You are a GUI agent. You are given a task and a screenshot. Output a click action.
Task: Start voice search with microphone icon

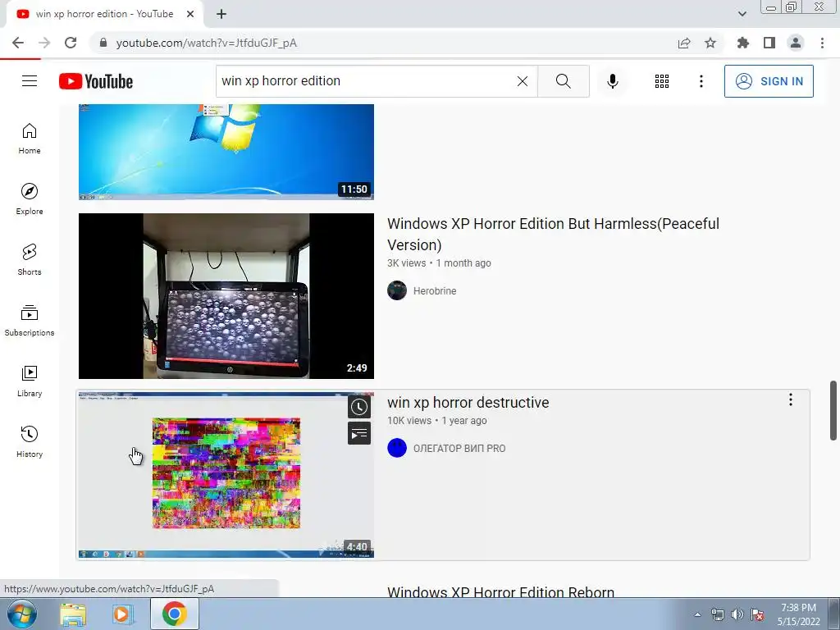point(612,81)
